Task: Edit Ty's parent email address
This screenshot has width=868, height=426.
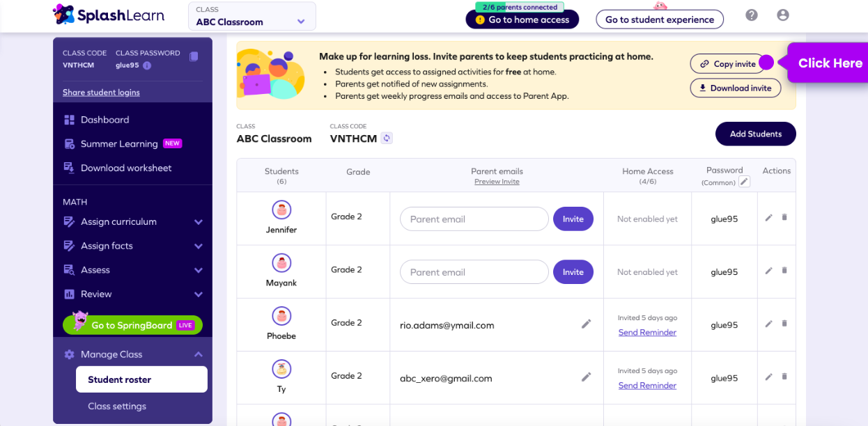Action: 586,377
